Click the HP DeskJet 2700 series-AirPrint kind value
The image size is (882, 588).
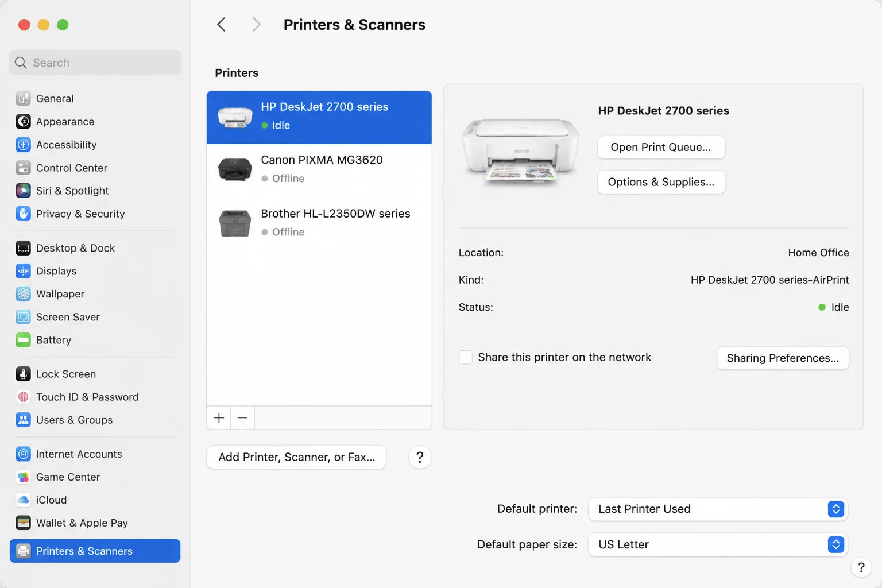[x=769, y=280]
